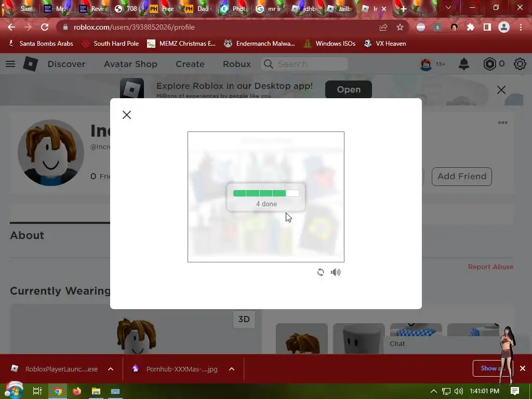The height and width of the screenshot is (399, 532).
Task: Bookmark this page with the star icon
Action: 400,27
